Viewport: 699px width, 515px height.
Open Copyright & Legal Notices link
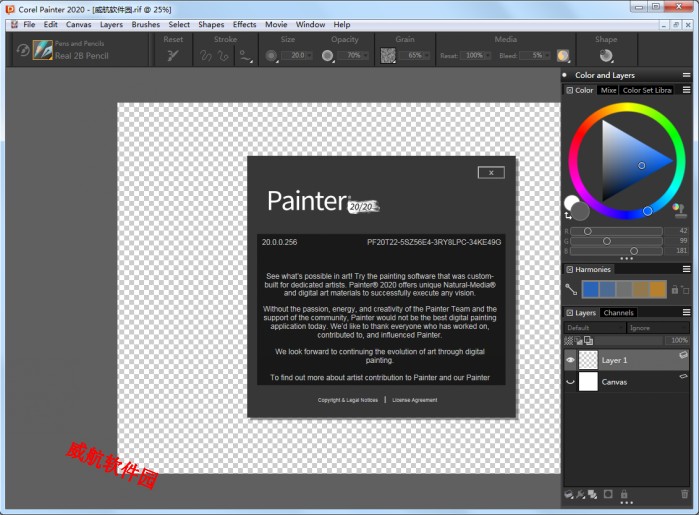click(348, 400)
